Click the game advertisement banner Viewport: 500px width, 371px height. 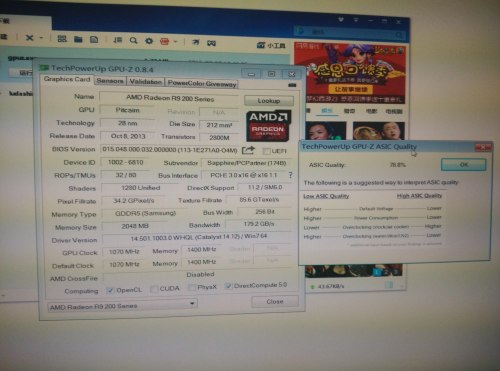(350, 73)
